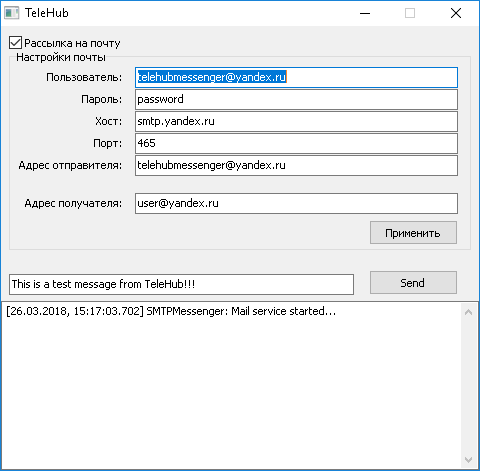Image resolution: width=480 pixels, height=471 pixels.
Task: Click the log scrollbar up arrow
Action: pos(468,312)
